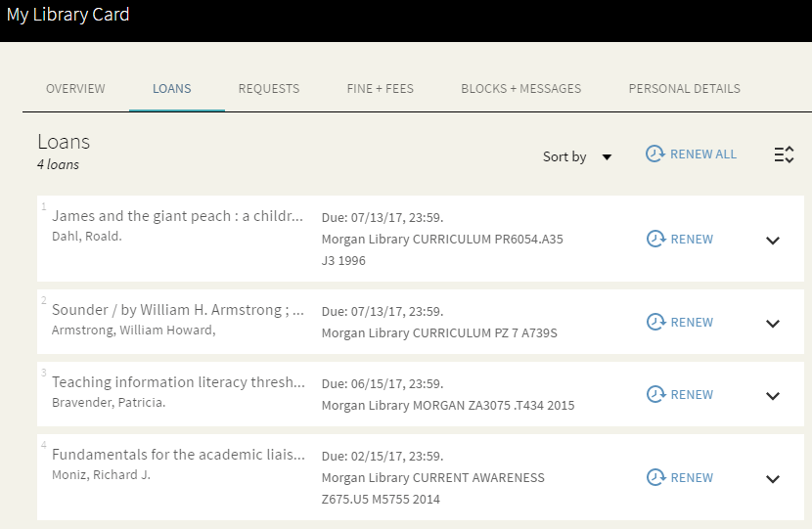The height and width of the screenshot is (529, 812).
Task: Open title Fundamentals for the academic liais...
Action: [178, 455]
